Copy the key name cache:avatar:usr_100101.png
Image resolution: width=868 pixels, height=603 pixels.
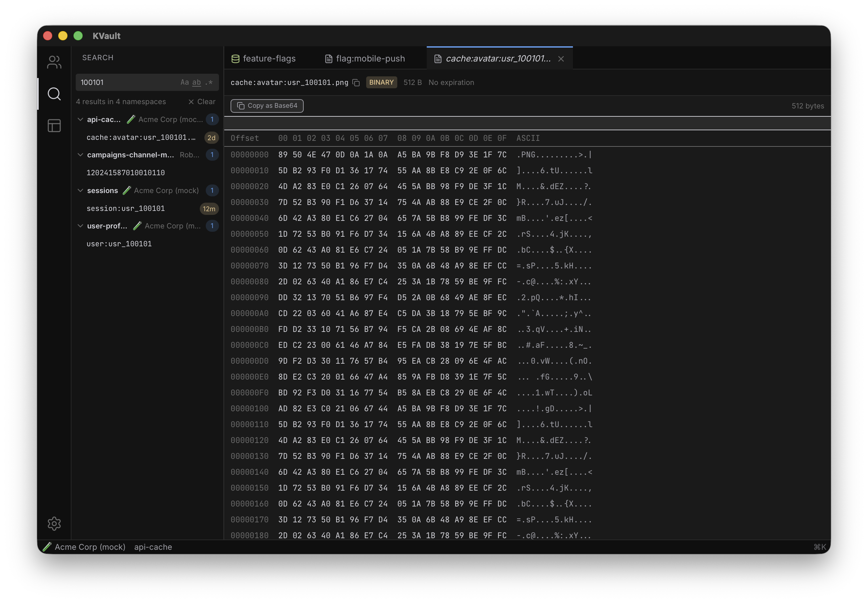[356, 82]
